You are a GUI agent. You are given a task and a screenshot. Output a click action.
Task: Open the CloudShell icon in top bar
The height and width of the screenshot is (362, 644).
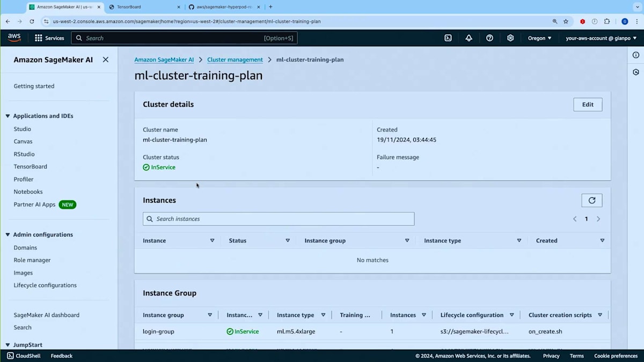[448, 38]
